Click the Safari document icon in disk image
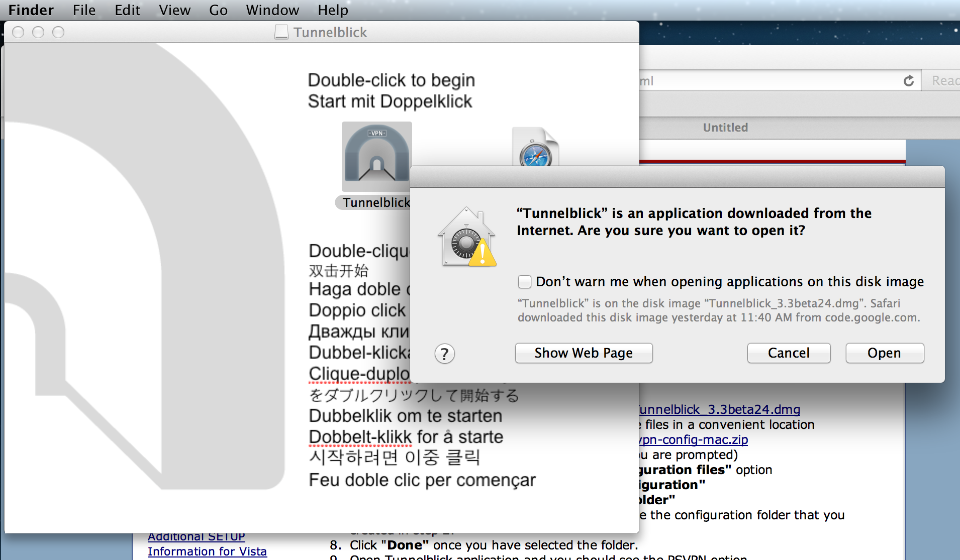960x560 pixels. tap(535, 148)
